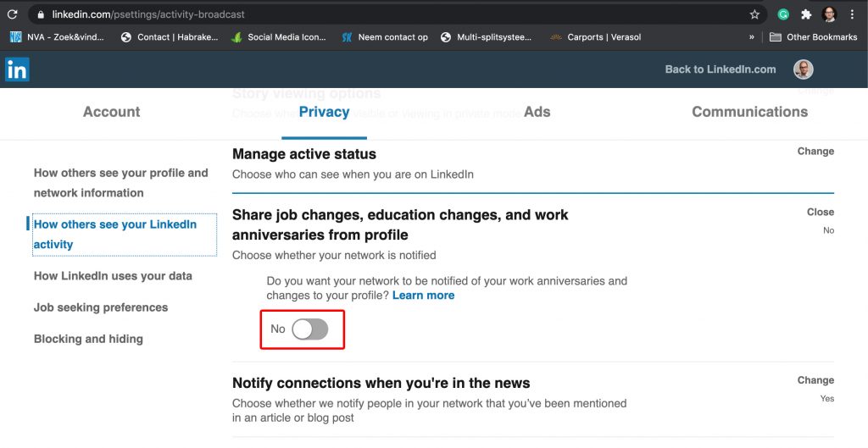The width and height of the screenshot is (868, 448).
Task: Open the Chrome three-dot menu
Action: click(x=852, y=14)
